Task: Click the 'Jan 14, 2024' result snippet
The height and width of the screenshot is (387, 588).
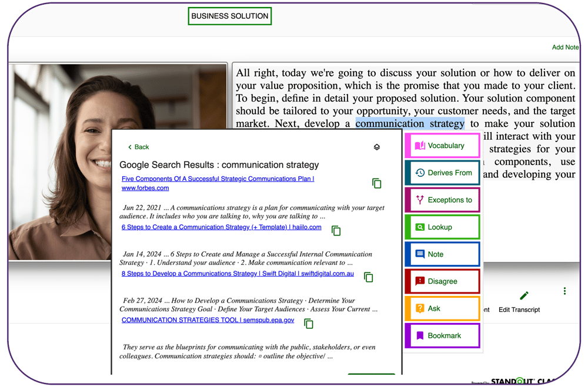Action: click(246, 258)
